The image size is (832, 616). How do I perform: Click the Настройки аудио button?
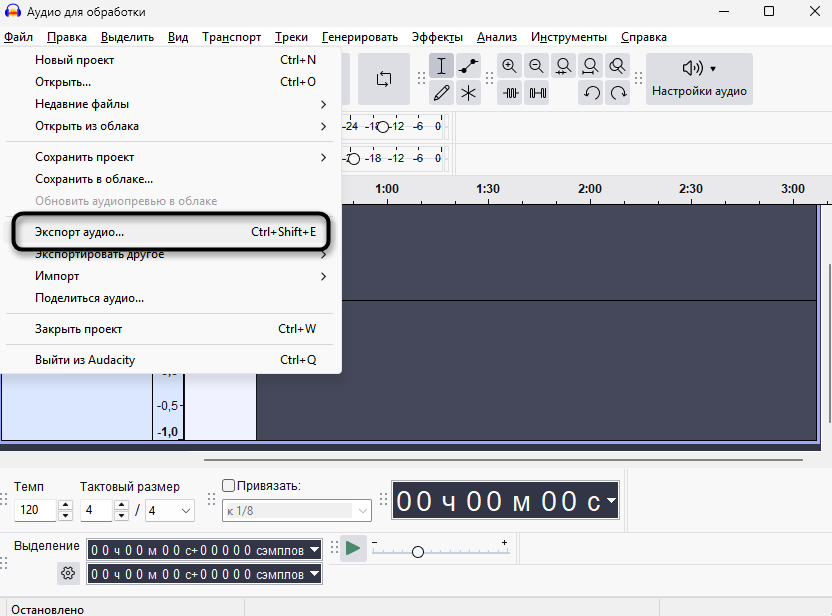click(699, 79)
